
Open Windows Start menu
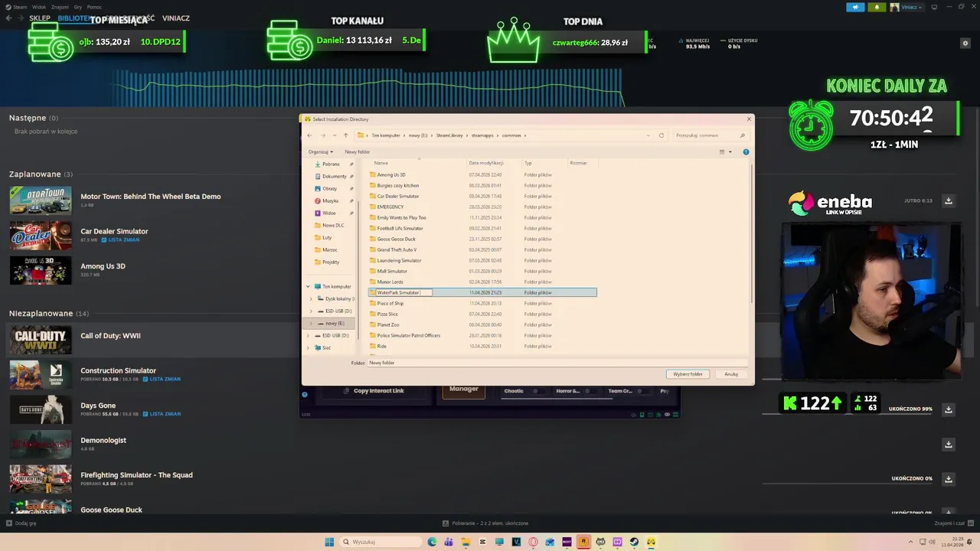329,542
